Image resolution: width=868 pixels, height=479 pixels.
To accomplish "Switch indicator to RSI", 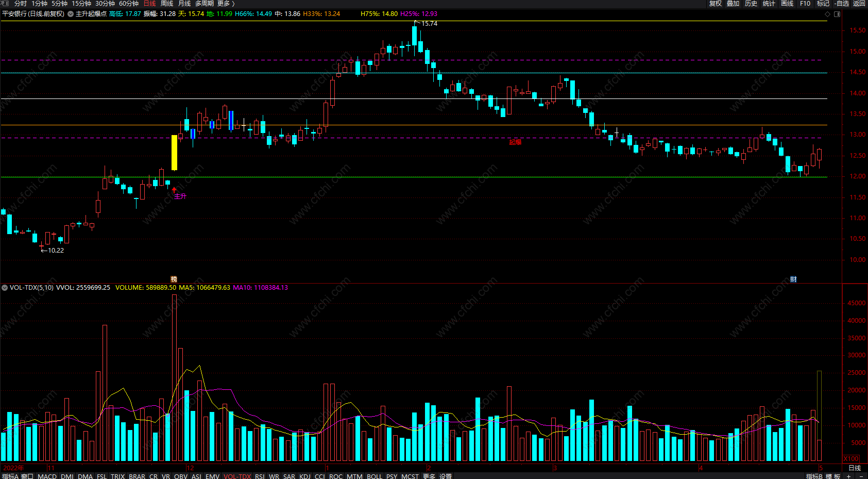I will (260, 476).
